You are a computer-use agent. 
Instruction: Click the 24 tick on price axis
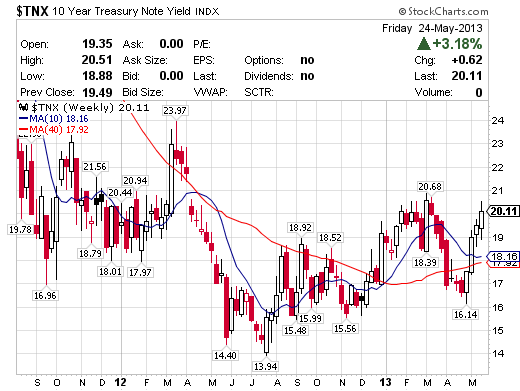[498, 120]
